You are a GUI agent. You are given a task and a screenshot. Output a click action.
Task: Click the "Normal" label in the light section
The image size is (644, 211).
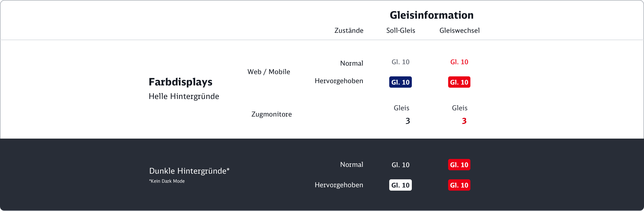[x=351, y=63]
